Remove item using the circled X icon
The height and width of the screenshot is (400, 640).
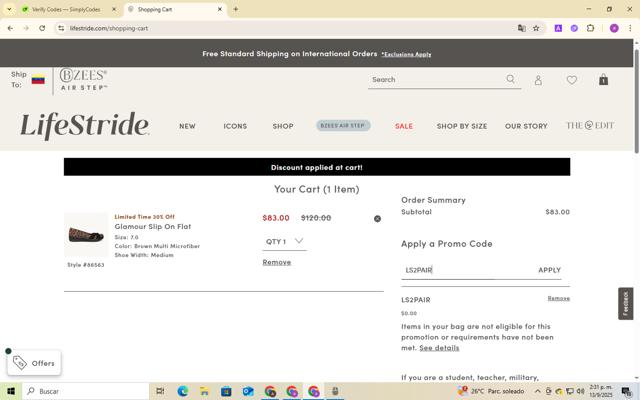coord(377,219)
